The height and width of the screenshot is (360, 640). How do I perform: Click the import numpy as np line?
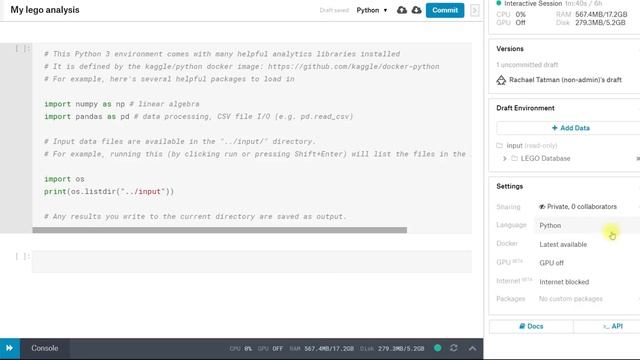(x=122, y=104)
